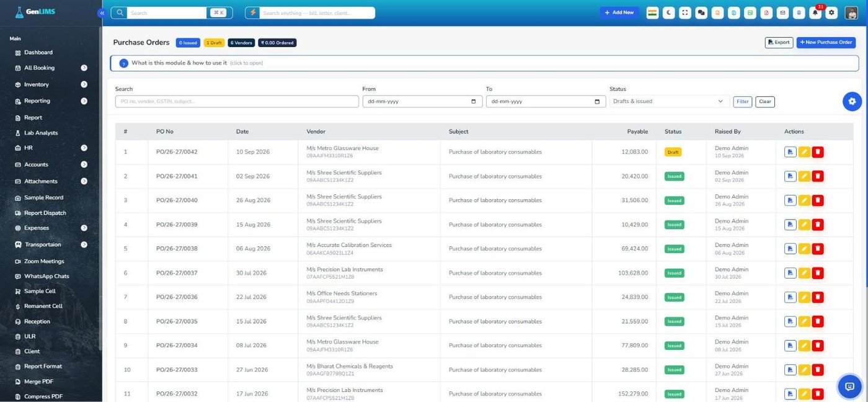The width and height of the screenshot is (868, 402).
Task: Open the blue floating gear settings button
Action: coord(852,101)
